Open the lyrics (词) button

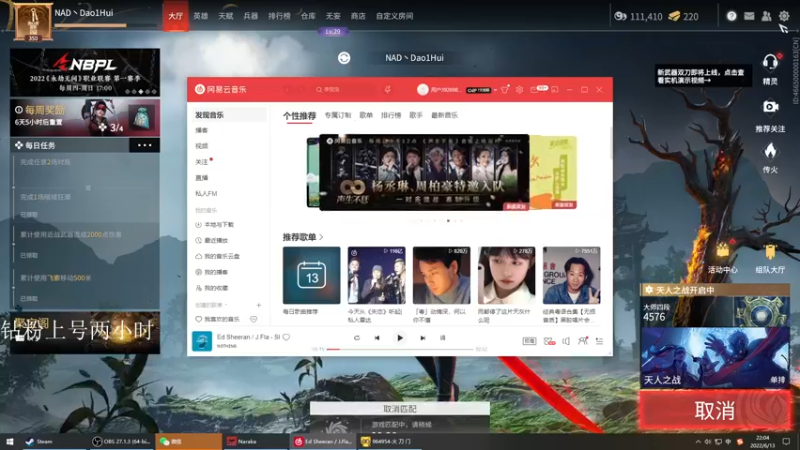[x=442, y=338]
